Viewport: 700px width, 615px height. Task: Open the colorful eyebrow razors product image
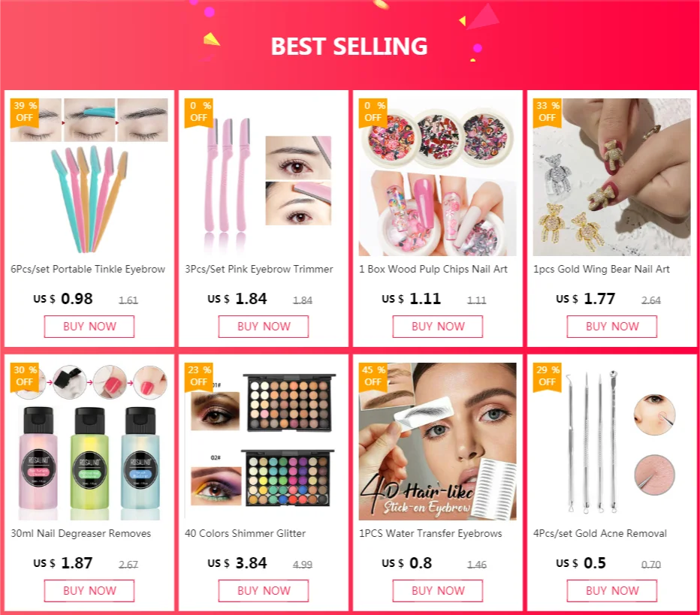pos(89,177)
